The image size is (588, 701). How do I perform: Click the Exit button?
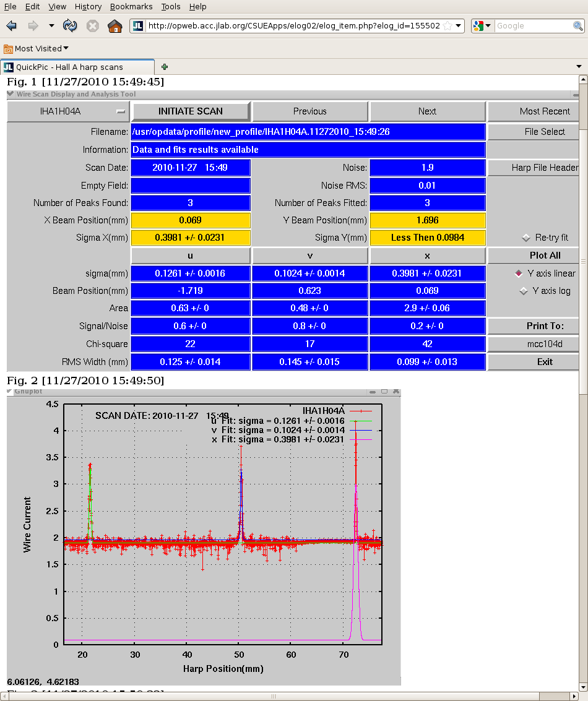coord(534,362)
